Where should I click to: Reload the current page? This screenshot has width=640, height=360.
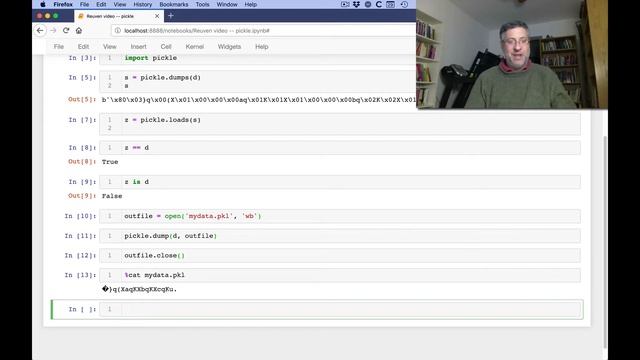(x=66, y=31)
